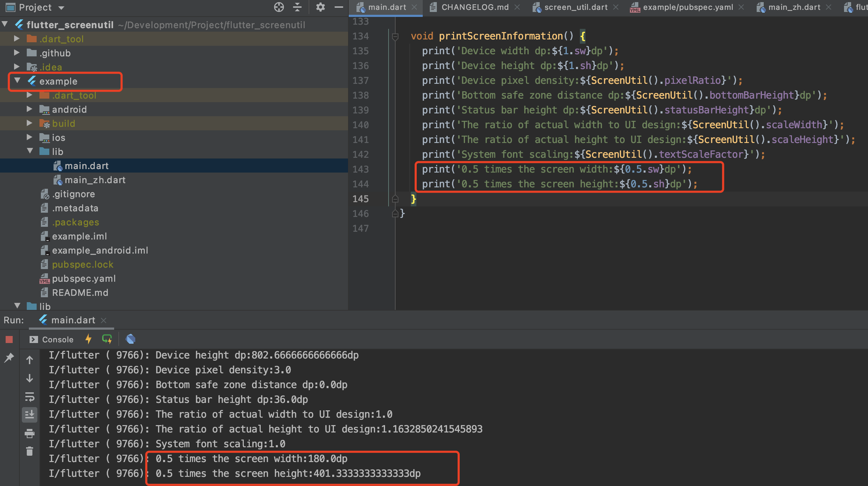Pin the run console view
Viewport: 868px width, 486px height.
[x=9, y=357]
